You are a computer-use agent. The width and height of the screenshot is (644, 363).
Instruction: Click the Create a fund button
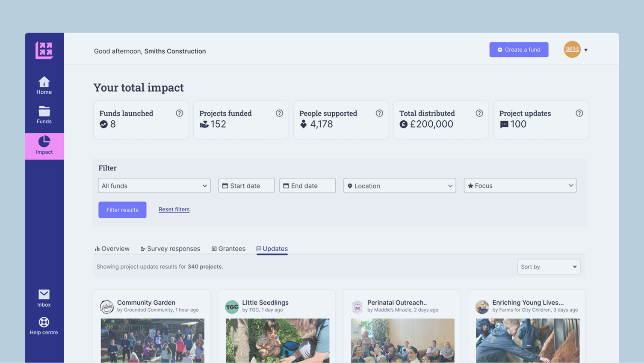(x=519, y=49)
